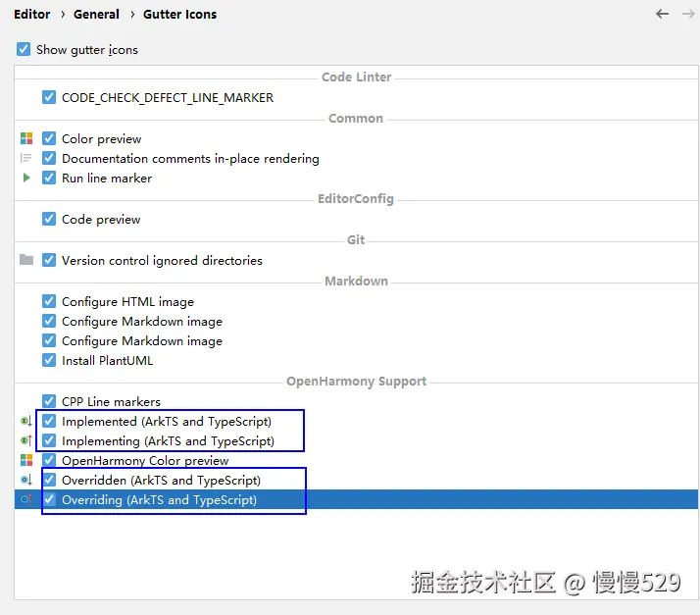
Task: Click the Documentation comments rendering icon
Action: click(x=26, y=158)
